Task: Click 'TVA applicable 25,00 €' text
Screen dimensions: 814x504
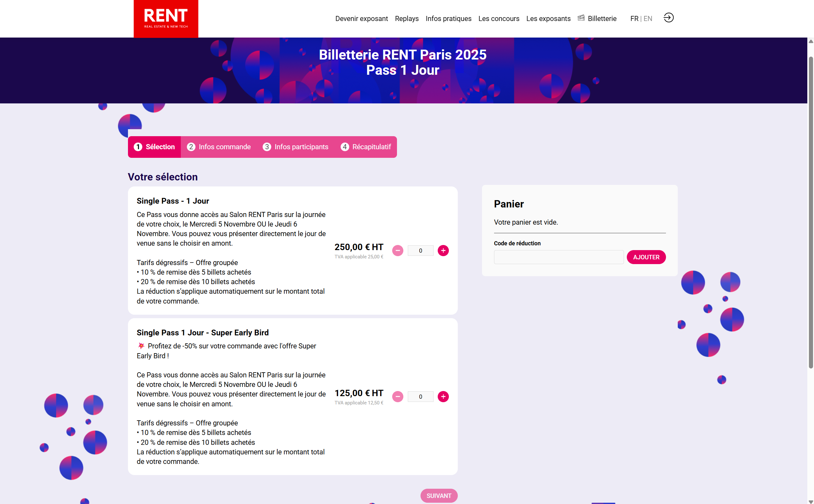Action: click(x=359, y=257)
